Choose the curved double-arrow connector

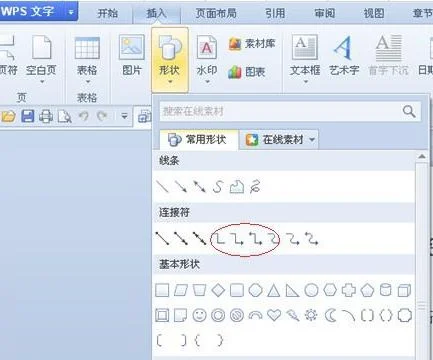(x=312, y=239)
